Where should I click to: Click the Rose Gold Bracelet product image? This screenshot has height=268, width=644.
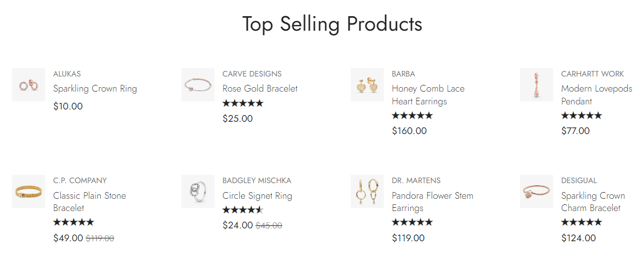[198, 85]
